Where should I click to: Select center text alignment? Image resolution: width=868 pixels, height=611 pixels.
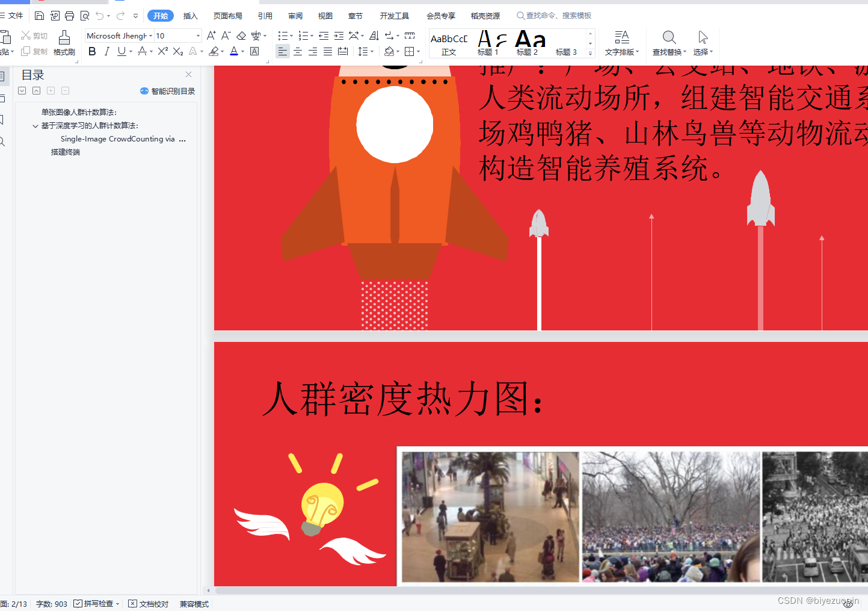pos(297,52)
